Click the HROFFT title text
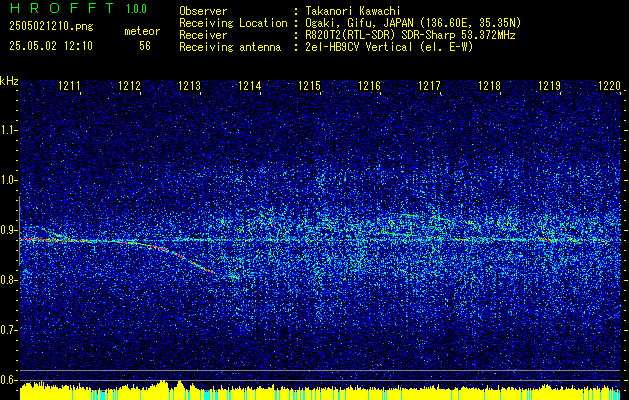 [x=62, y=8]
